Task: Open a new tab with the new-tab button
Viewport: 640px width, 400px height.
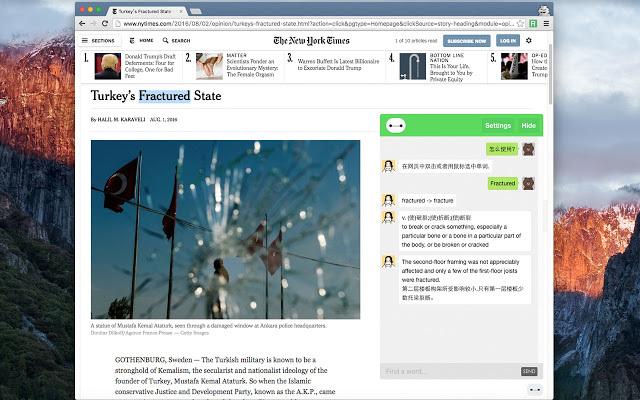Action: [196, 11]
